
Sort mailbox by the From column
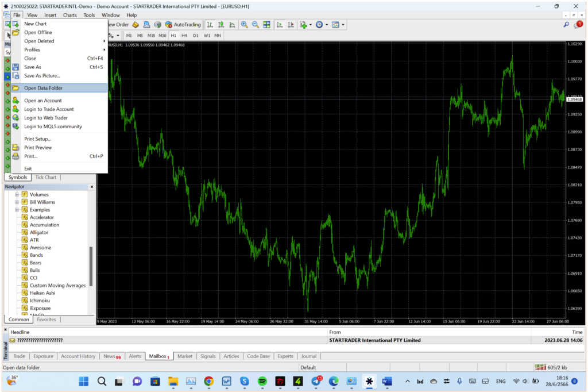[430, 332]
